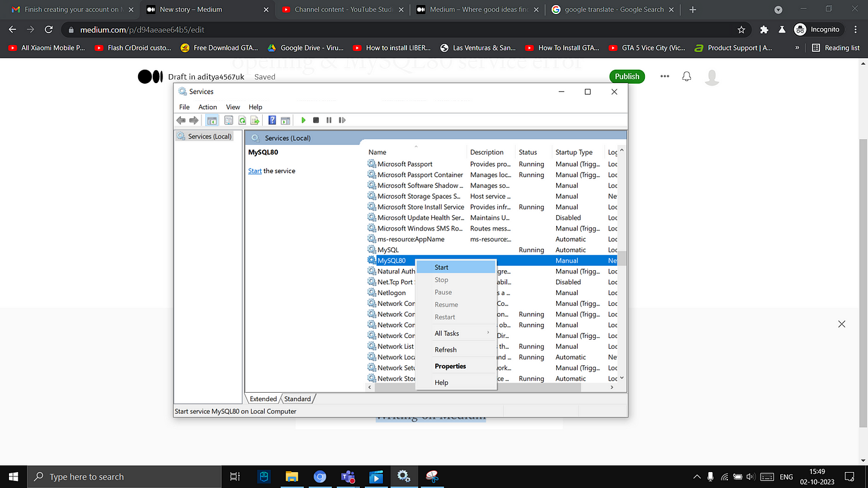Click the vertical scrollbar thumb in services list
Image resolution: width=868 pixels, height=488 pixels.
622,258
